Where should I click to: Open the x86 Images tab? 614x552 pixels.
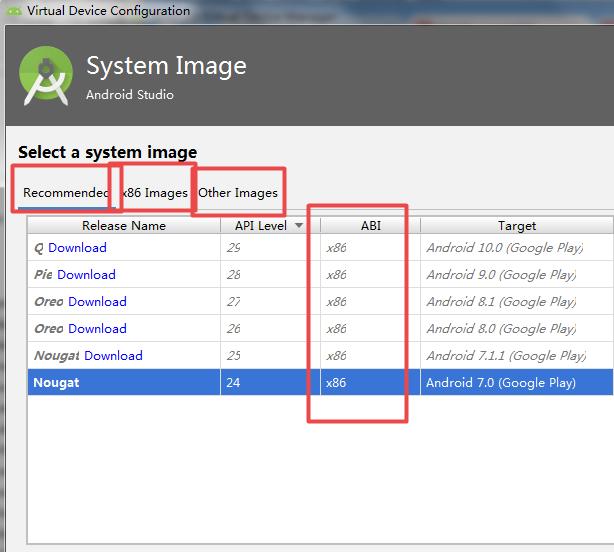click(155, 193)
